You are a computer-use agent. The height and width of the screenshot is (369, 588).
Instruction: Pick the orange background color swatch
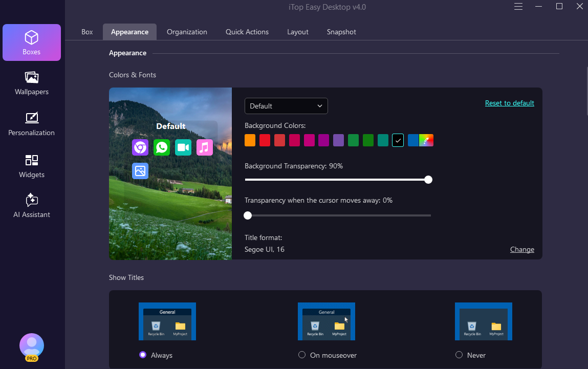250,140
